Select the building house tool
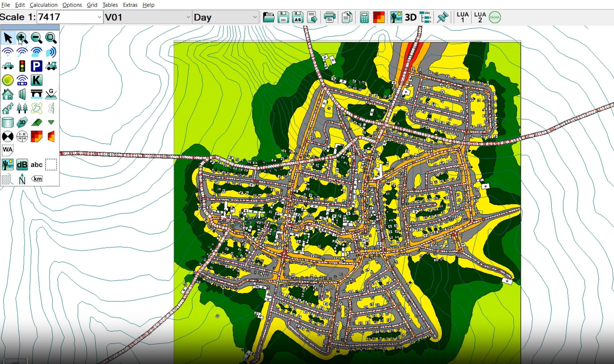614x364 pixels. click(x=8, y=94)
